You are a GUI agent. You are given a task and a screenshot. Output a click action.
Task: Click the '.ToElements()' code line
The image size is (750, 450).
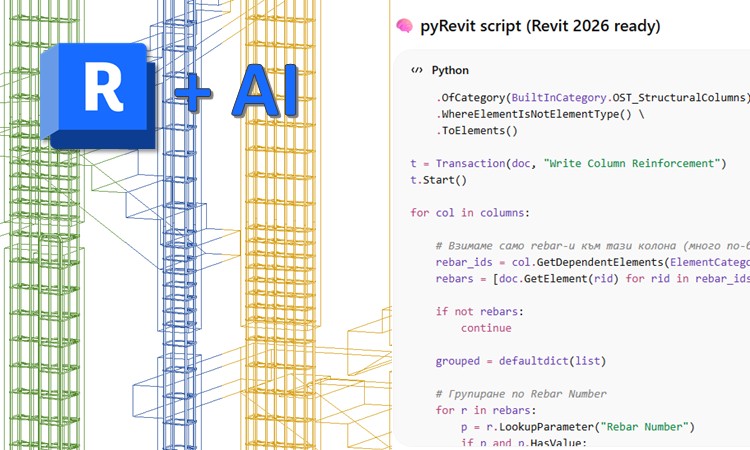click(x=476, y=131)
